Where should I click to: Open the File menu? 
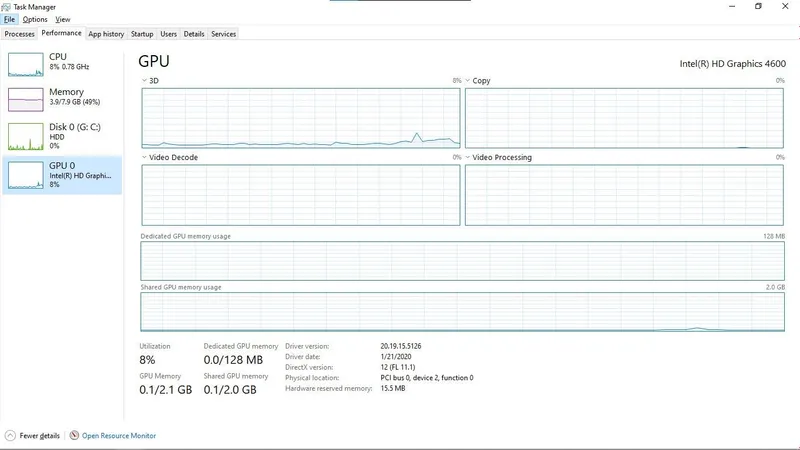pos(10,19)
